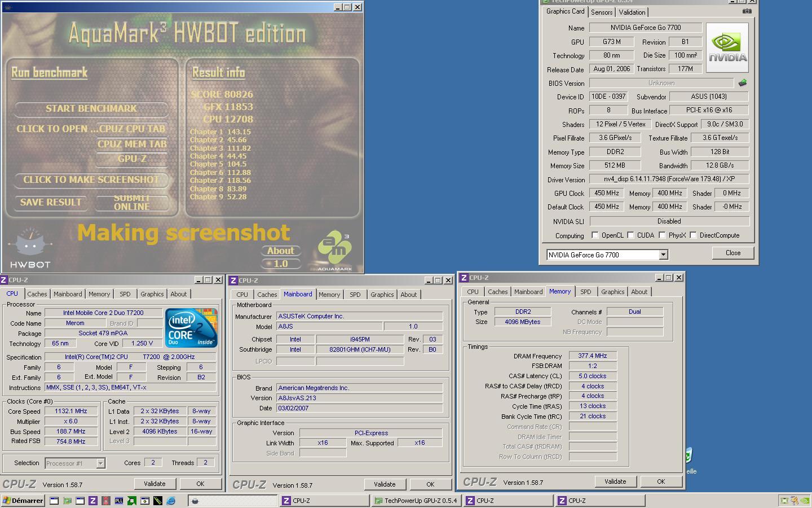Viewport: 812px width, 508px height.
Task: Open SPD tab in the Mainboard CPU-Z window
Action: tap(355, 295)
